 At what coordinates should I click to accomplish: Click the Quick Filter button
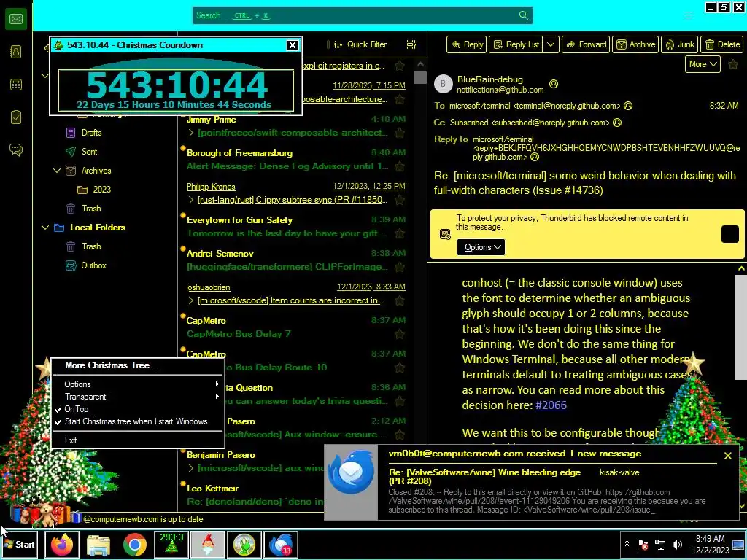360,44
